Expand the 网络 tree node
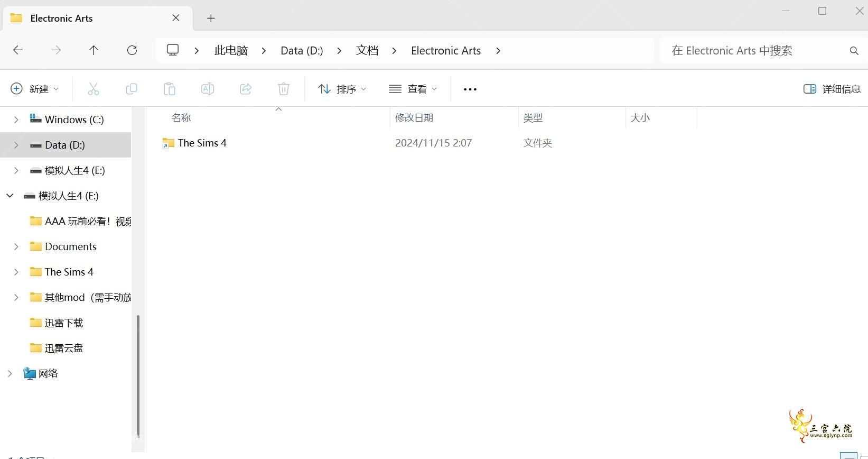Screen dimensions: 868x459 point(10,373)
